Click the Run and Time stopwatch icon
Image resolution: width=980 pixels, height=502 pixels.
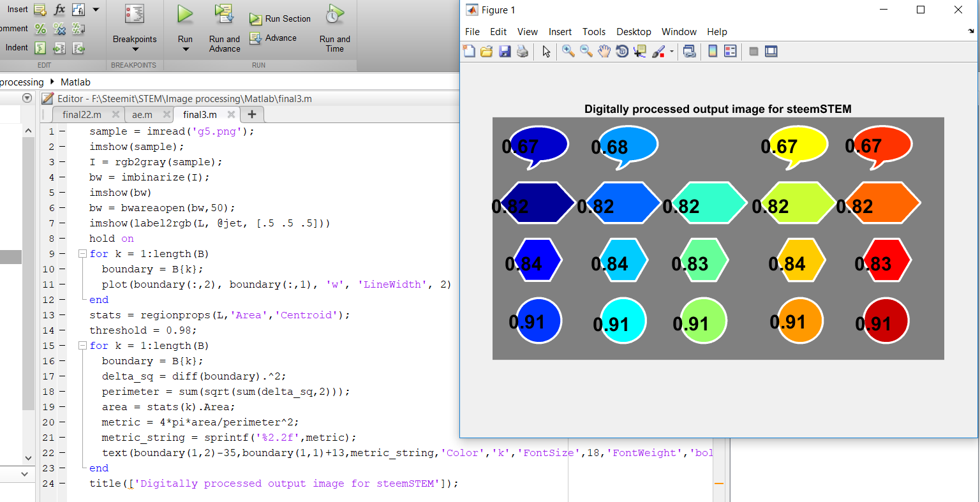click(334, 15)
